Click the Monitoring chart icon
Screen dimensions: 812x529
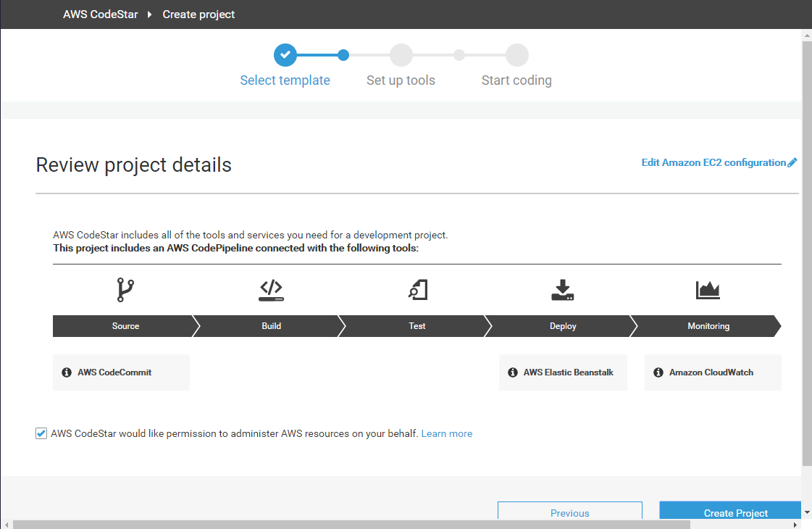click(708, 290)
